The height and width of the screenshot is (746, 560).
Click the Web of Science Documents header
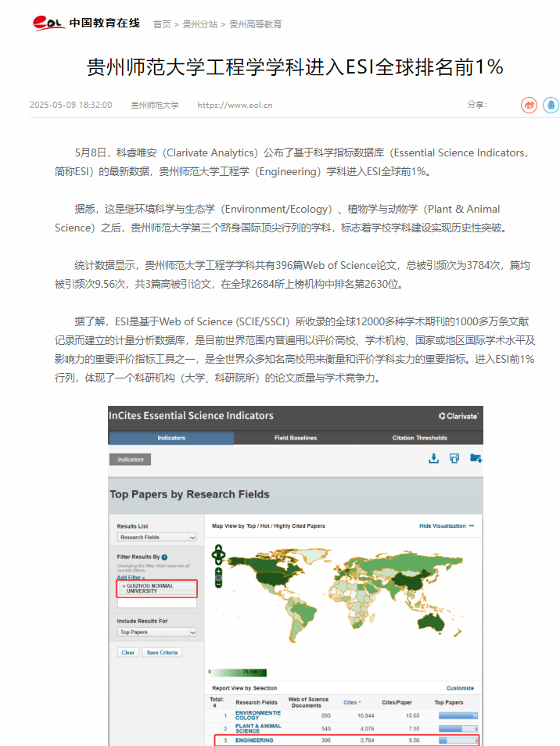[x=308, y=702]
